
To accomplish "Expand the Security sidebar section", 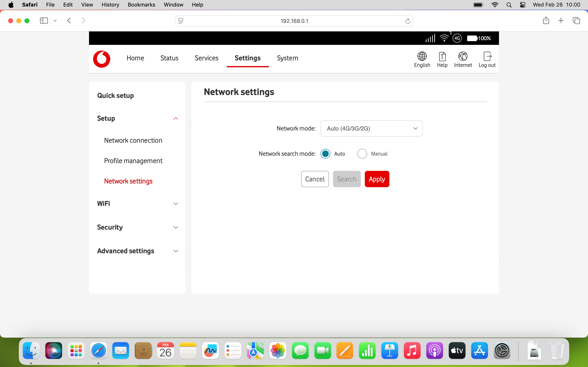I will (176, 227).
